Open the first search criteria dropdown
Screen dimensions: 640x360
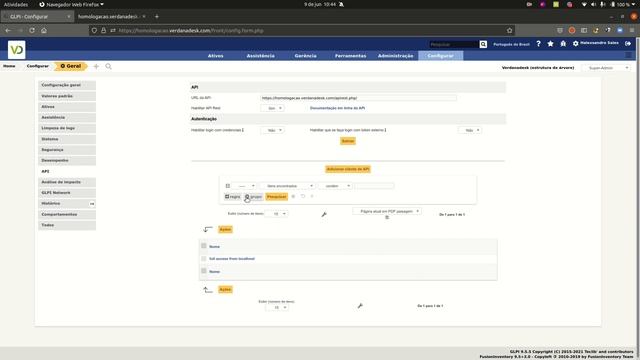[244, 186]
